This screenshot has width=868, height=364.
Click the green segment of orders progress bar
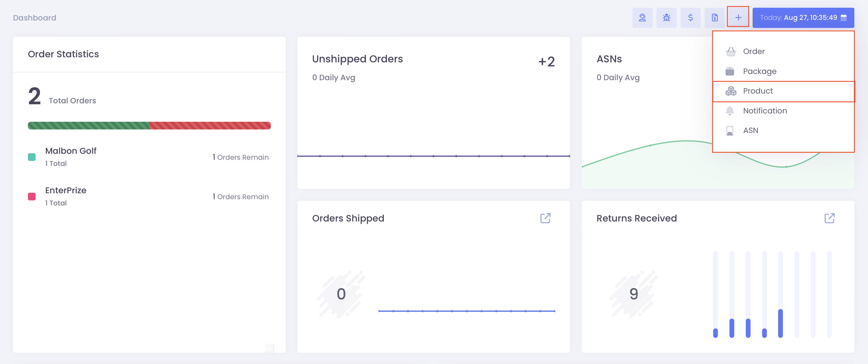point(88,126)
